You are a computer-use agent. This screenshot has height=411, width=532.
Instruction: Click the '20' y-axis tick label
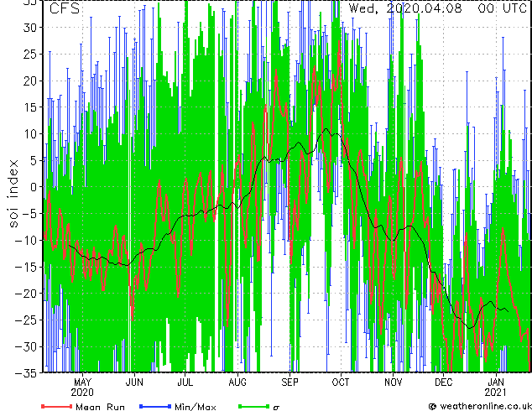coord(30,81)
